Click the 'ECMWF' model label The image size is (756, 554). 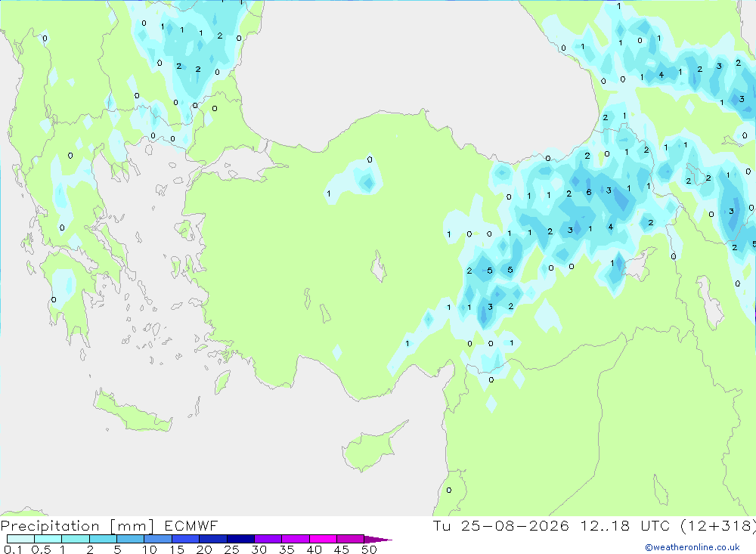[x=191, y=525]
